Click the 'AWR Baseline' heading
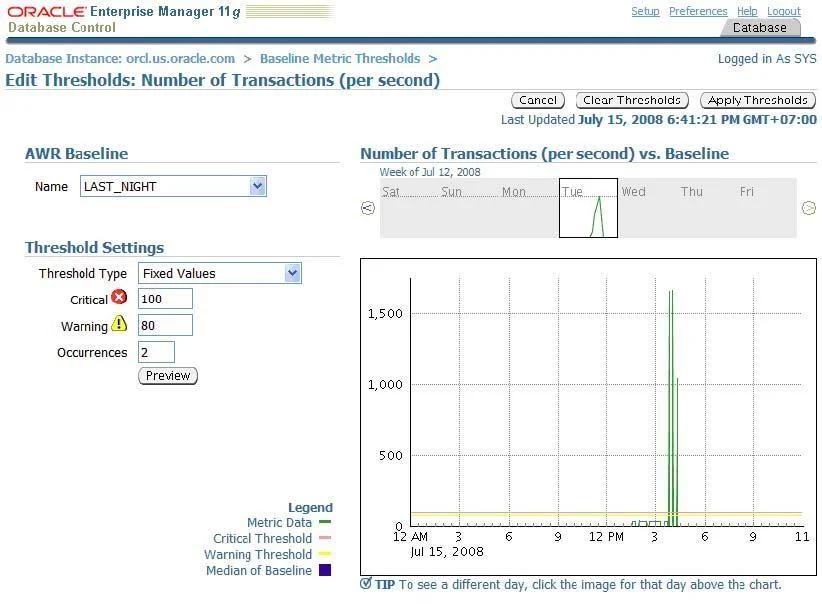822x604 pixels. click(x=77, y=153)
